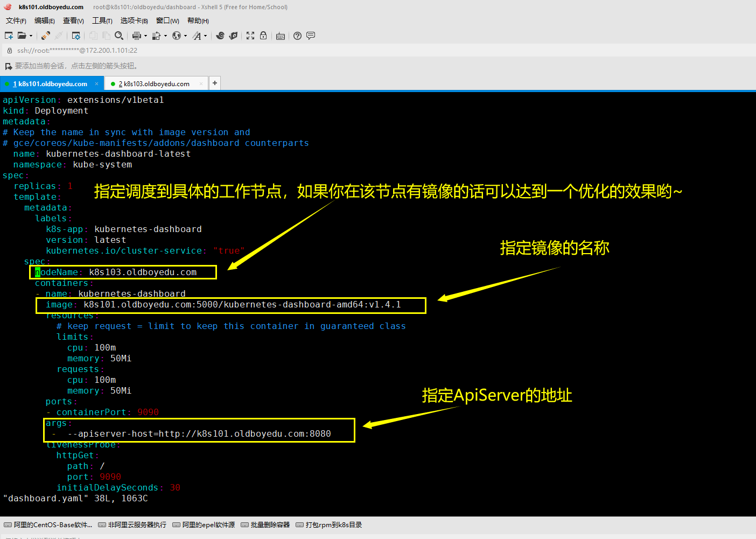The image size is (756, 539).
Task: Open Xshell help with the question mark icon
Action: click(297, 36)
